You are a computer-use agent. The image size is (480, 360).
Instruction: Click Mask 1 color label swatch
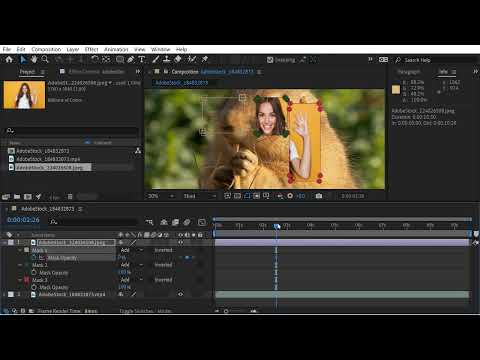click(x=26, y=250)
